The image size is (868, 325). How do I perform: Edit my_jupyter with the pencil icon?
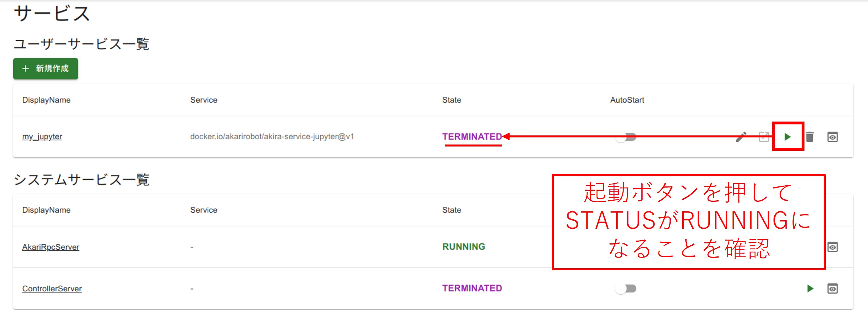pos(741,137)
